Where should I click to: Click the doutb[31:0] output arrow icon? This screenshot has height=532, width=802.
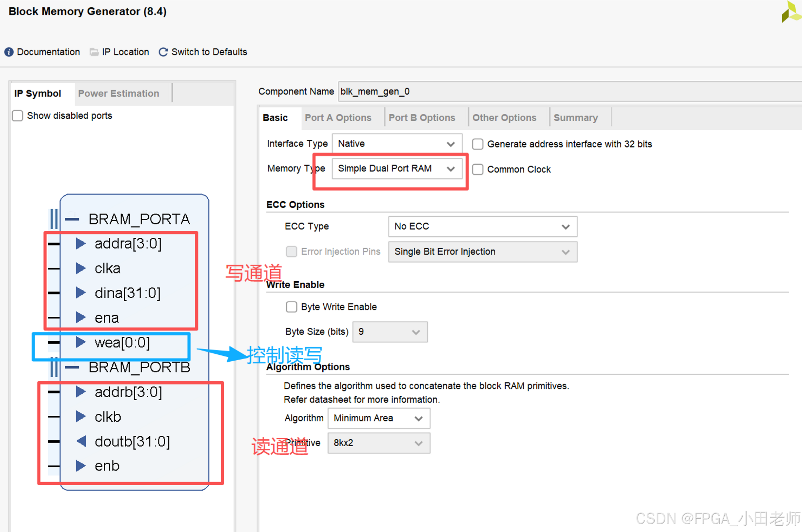pyautogui.click(x=81, y=441)
